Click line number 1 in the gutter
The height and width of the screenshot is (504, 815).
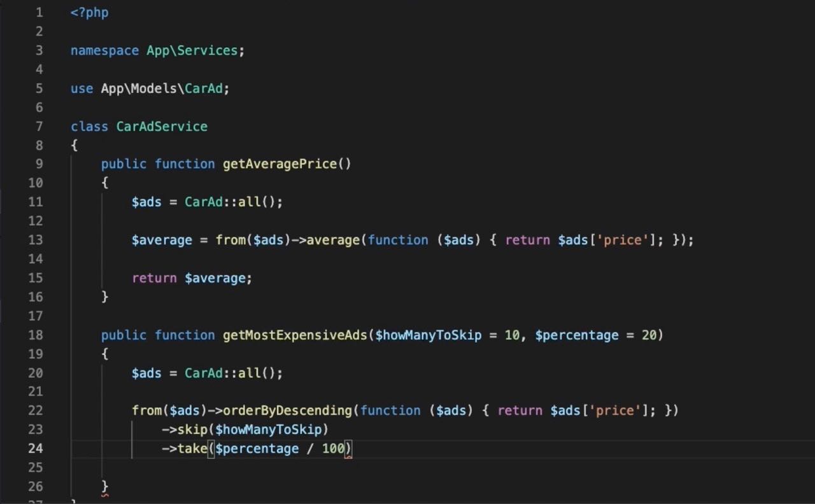pyautogui.click(x=39, y=12)
